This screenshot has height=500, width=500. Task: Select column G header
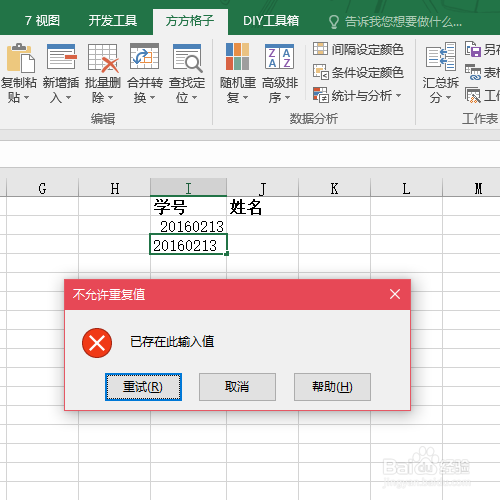click(42, 188)
